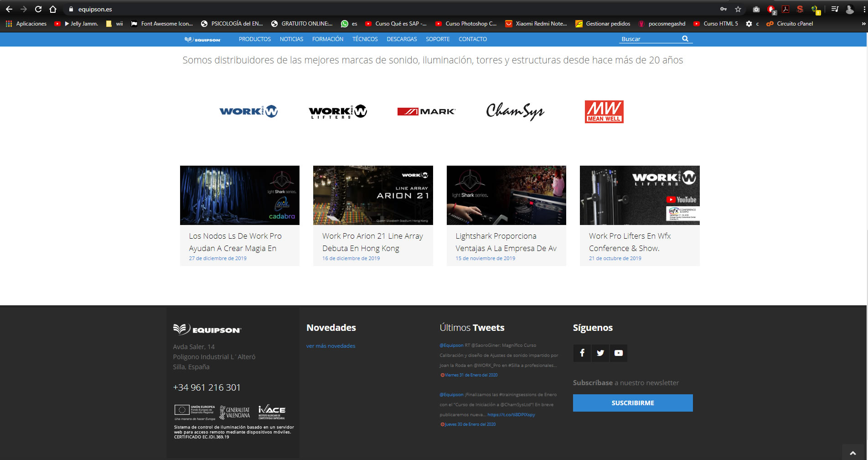Open the Twitter icon in footer
The height and width of the screenshot is (460, 868).
[600, 353]
